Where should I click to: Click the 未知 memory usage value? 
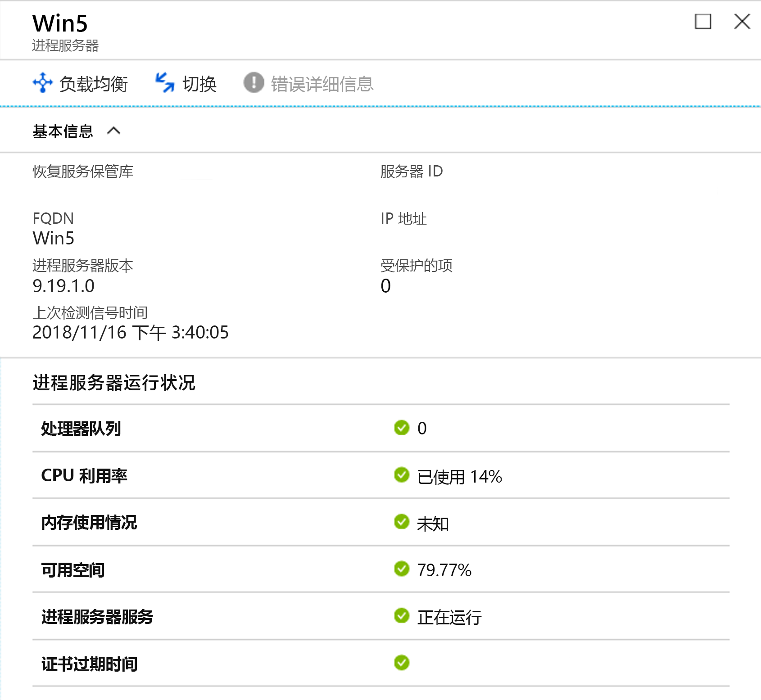[433, 524]
